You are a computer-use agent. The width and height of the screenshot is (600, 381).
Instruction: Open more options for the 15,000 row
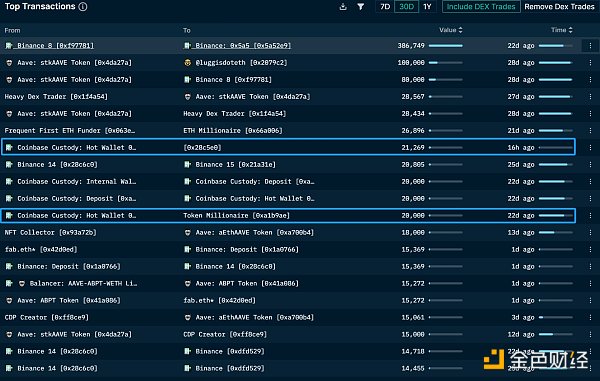click(x=590, y=334)
